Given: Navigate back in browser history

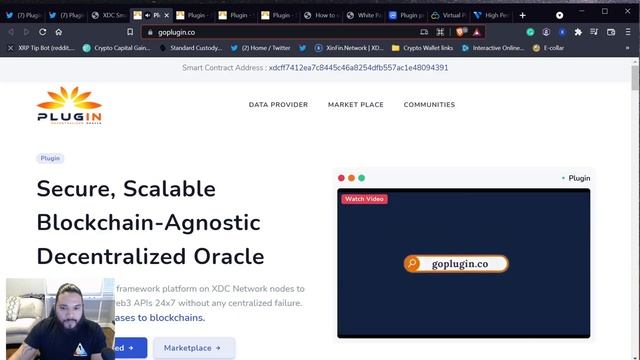Looking at the screenshot, I should pyautogui.click(x=11, y=32).
